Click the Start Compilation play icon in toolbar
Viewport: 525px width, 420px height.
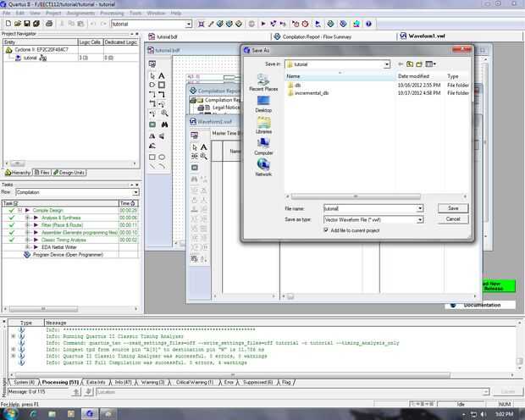point(263,24)
